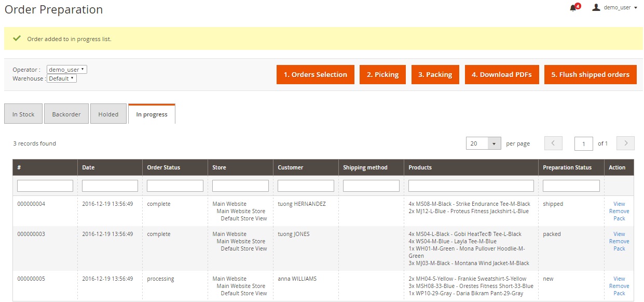Click the 1. Orders Selection button
Screen dimensions: 644x302
click(316, 74)
